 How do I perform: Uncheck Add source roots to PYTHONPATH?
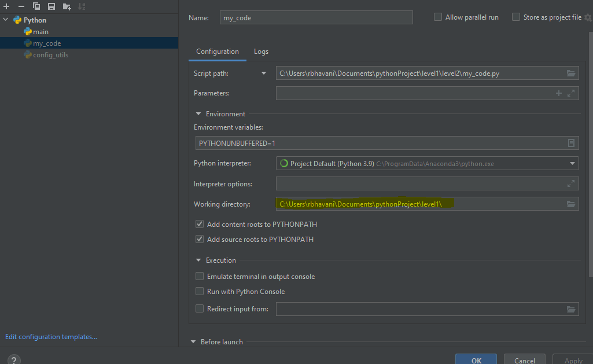click(x=199, y=239)
